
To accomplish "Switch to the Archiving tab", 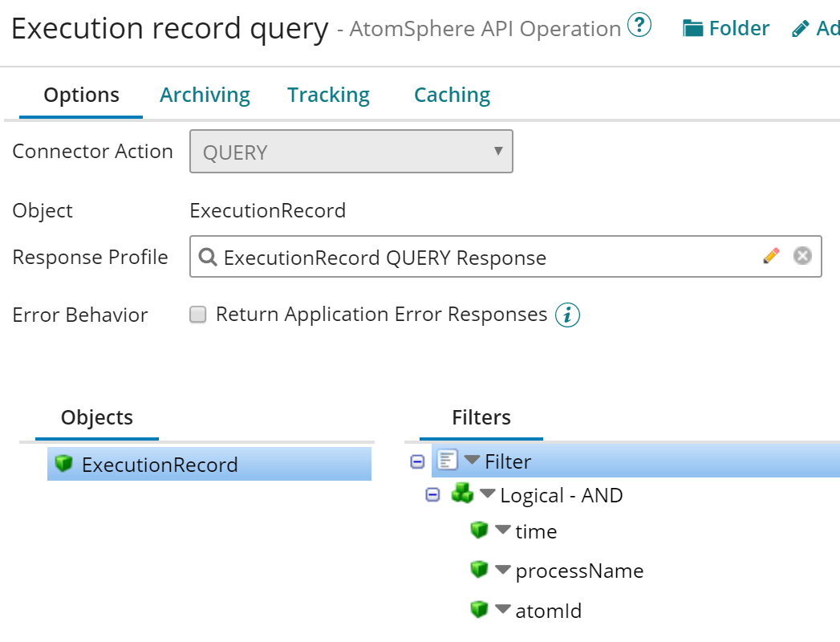I will pos(205,95).
